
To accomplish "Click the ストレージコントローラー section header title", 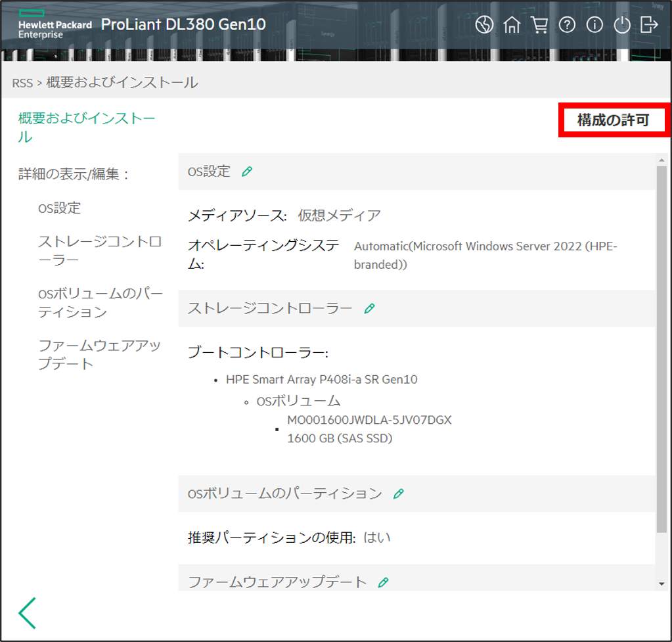I will 270,308.
